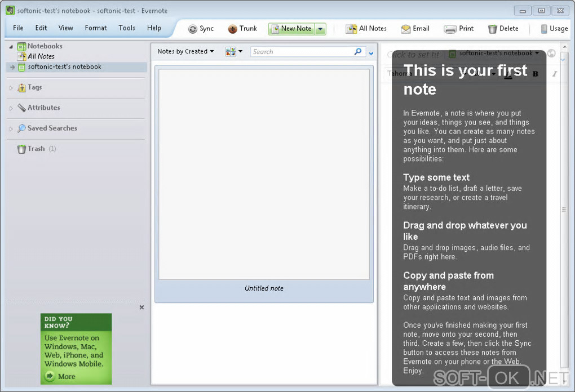Open the Notes by Created sort dropdown
The height and width of the screenshot is (392, 575).
coord(185,51)
